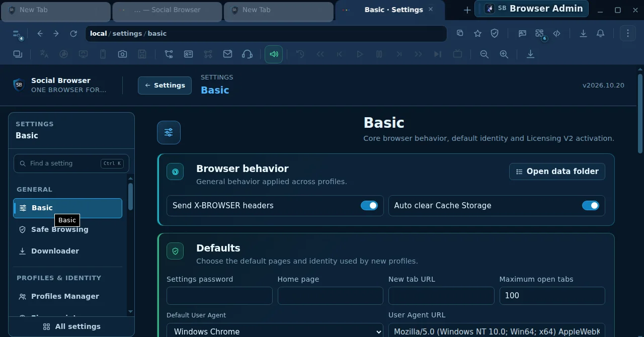Click the Open data folder button
Viewport: 644px width, 337px height.
pos(557,172)
